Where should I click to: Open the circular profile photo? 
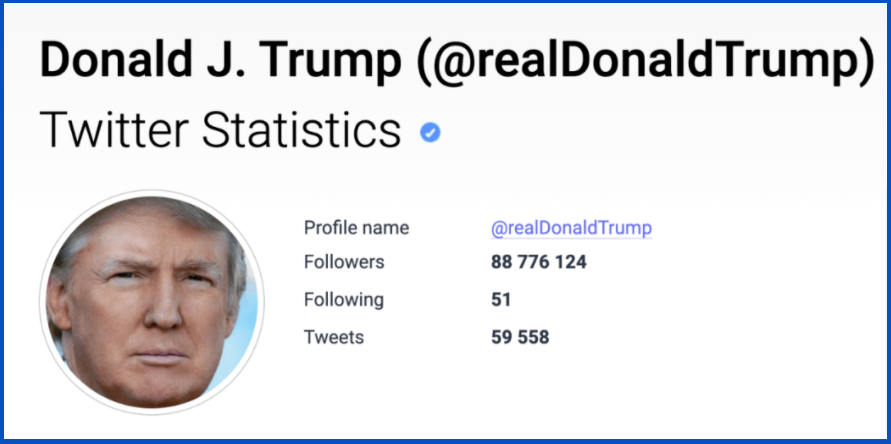point(152,302)
